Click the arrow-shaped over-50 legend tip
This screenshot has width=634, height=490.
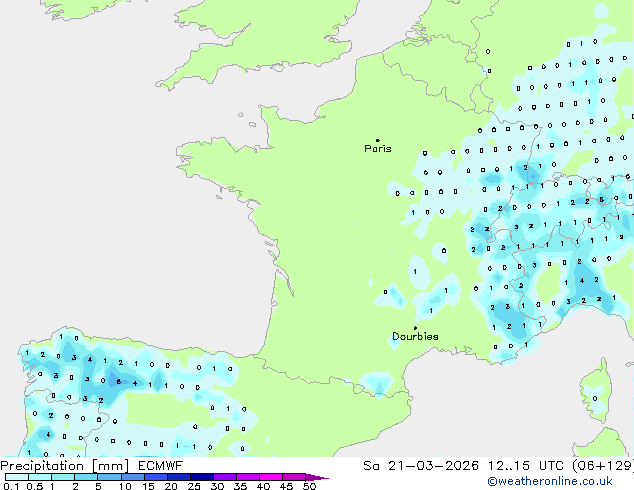tap(317, 477)
